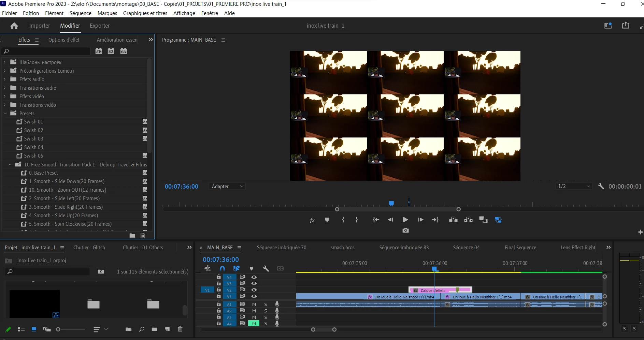Click automate to sequence icon

129,329
